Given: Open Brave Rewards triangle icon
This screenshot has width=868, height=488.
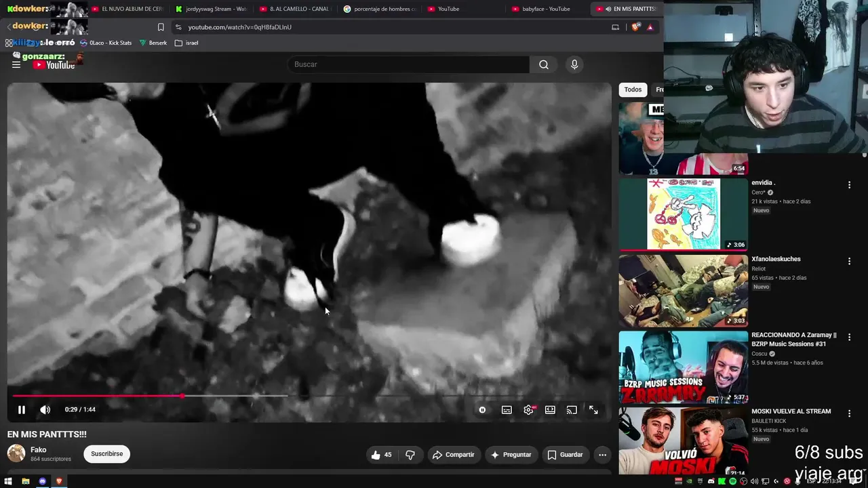Looking at the screenshot, I should click(650, 27).
